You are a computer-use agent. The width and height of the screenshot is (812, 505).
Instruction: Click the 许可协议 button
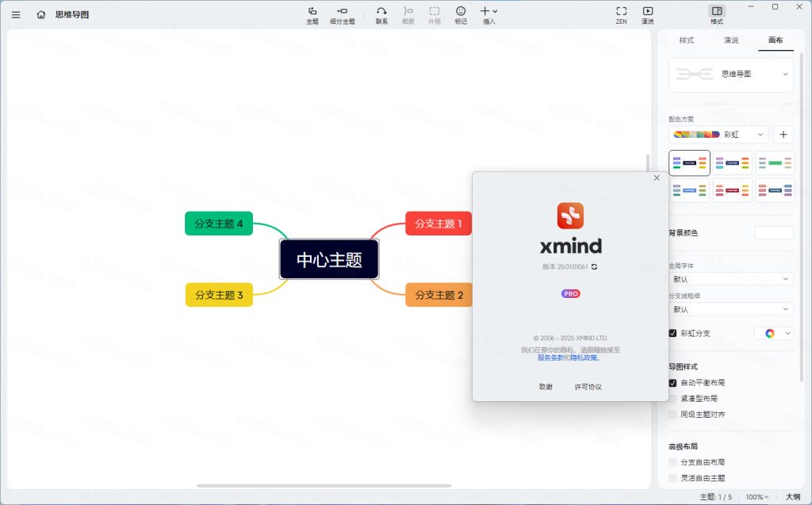coord(588,387)
